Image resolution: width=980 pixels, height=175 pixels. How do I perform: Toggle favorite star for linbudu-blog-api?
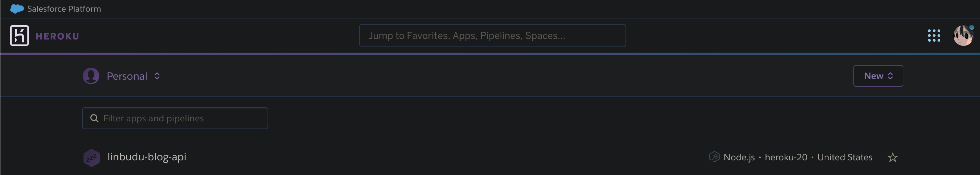(x=892, y=157)
